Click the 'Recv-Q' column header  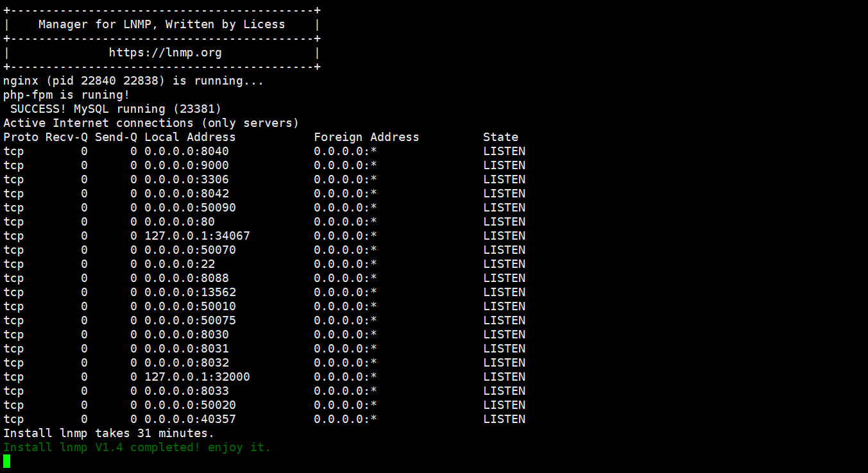[x=66, y=137]
